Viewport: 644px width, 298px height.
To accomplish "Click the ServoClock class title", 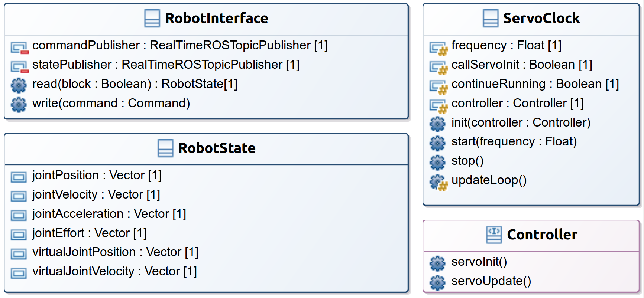I will coord(541,18).
